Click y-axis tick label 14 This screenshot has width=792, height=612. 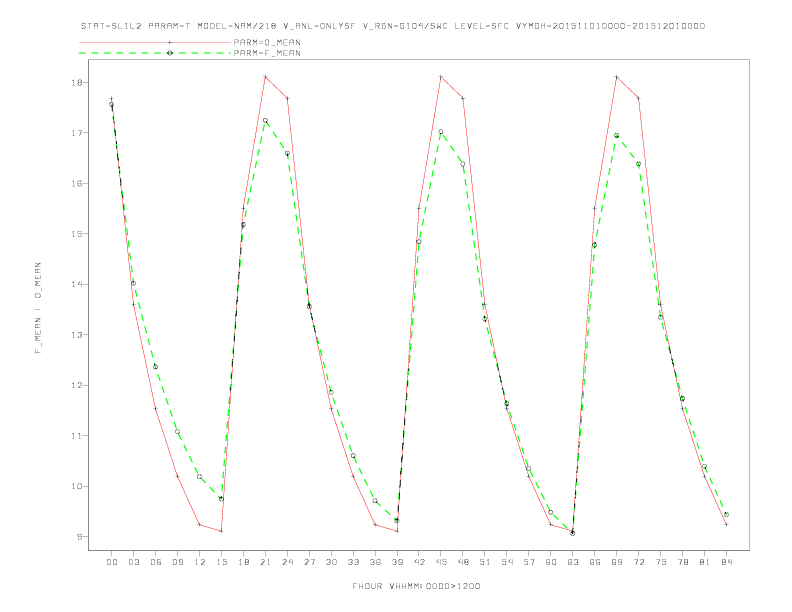[77, 284]
